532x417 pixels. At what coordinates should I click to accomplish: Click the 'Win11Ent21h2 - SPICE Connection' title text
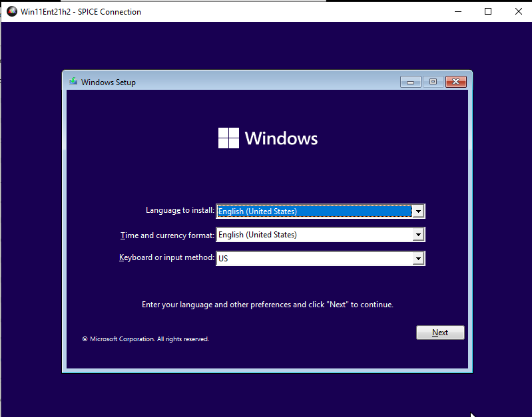pyautogui.click(x=81, y=12)
